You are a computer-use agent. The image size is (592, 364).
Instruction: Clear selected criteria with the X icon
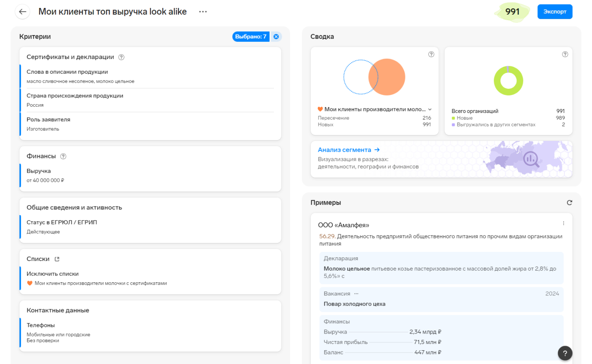[x=276, y=37]
